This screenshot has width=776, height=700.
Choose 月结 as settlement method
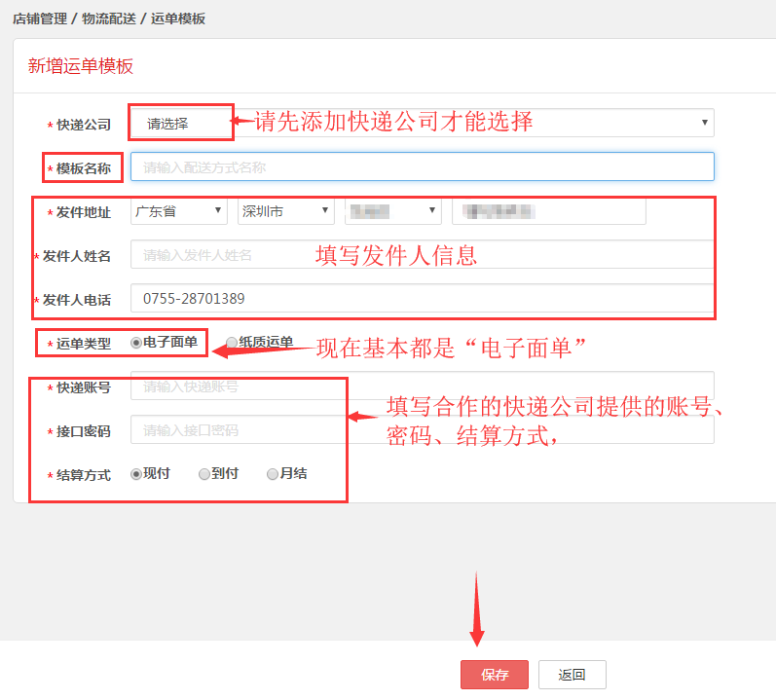pyautogui.click(x=273, y=474)
